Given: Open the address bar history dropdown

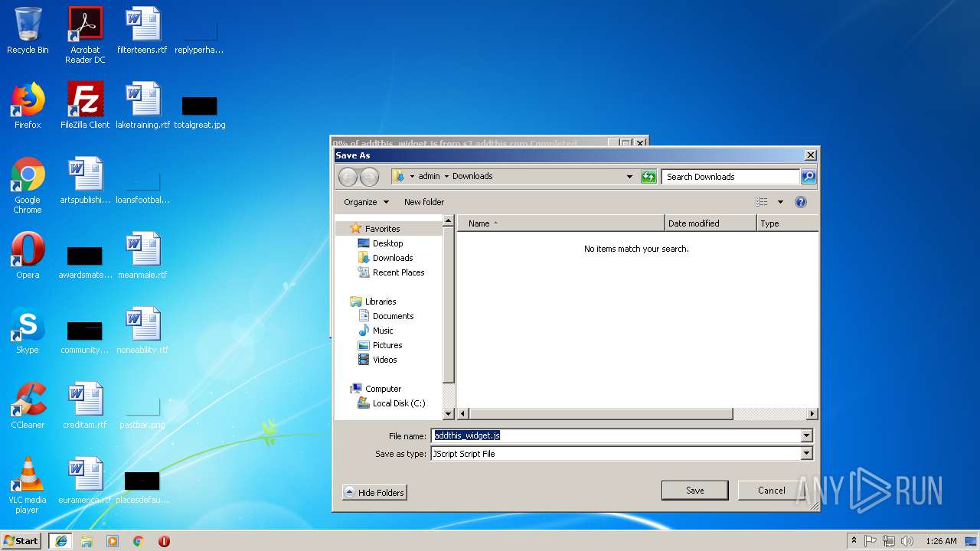Looking at the screenshot, I should point(629,177).
